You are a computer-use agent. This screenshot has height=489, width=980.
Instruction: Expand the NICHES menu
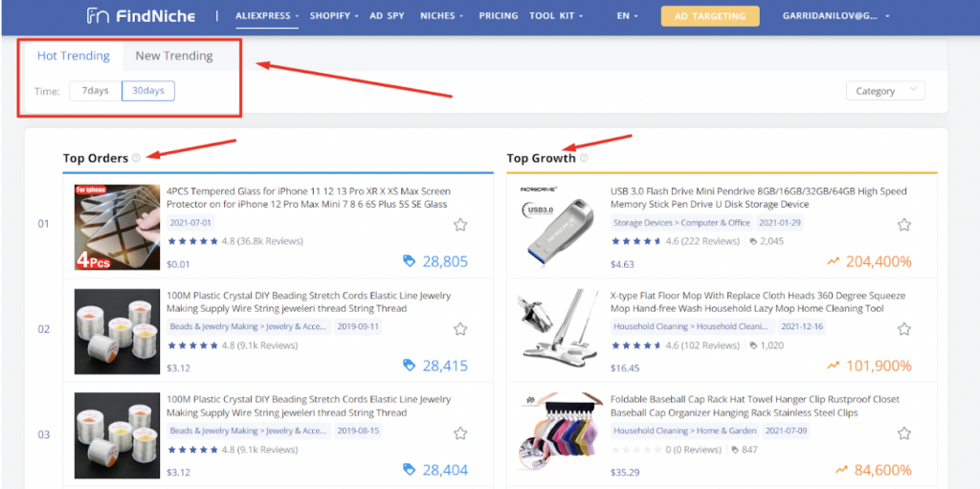coord(442,15)
